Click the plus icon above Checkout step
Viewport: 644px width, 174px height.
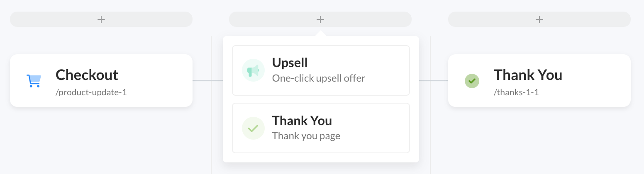click(101, 19)
